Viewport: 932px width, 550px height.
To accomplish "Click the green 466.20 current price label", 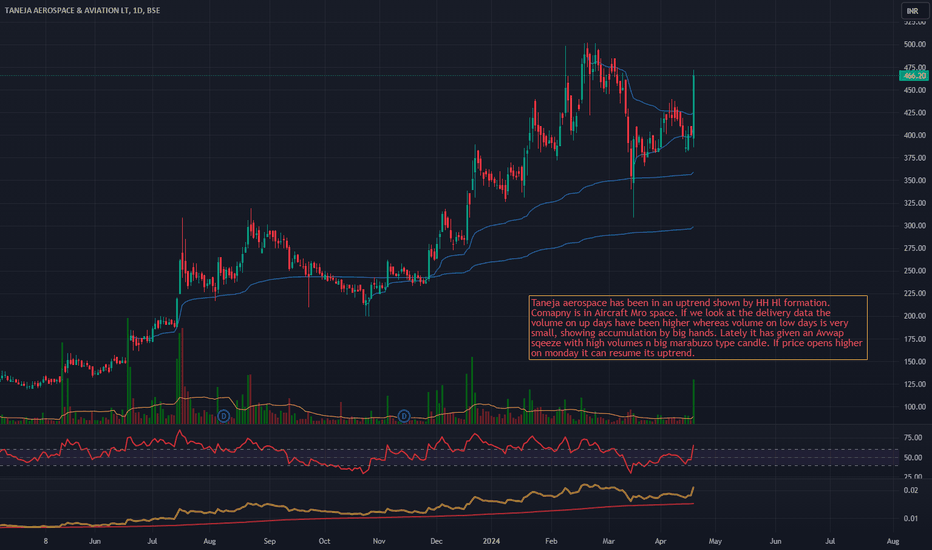I will coord(914,76).
